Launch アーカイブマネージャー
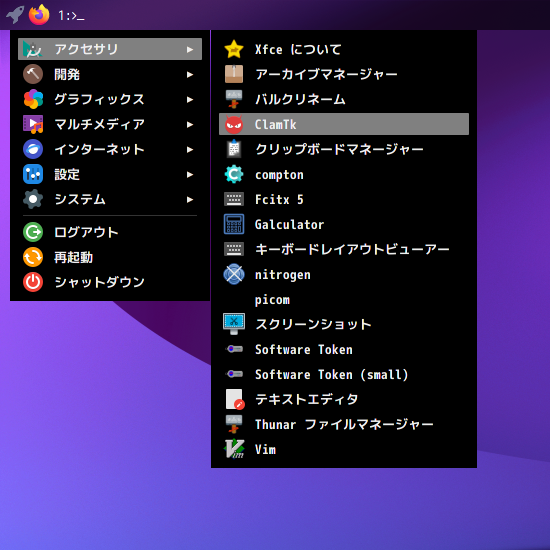The image size is (550, 550). tap(344, 74)
